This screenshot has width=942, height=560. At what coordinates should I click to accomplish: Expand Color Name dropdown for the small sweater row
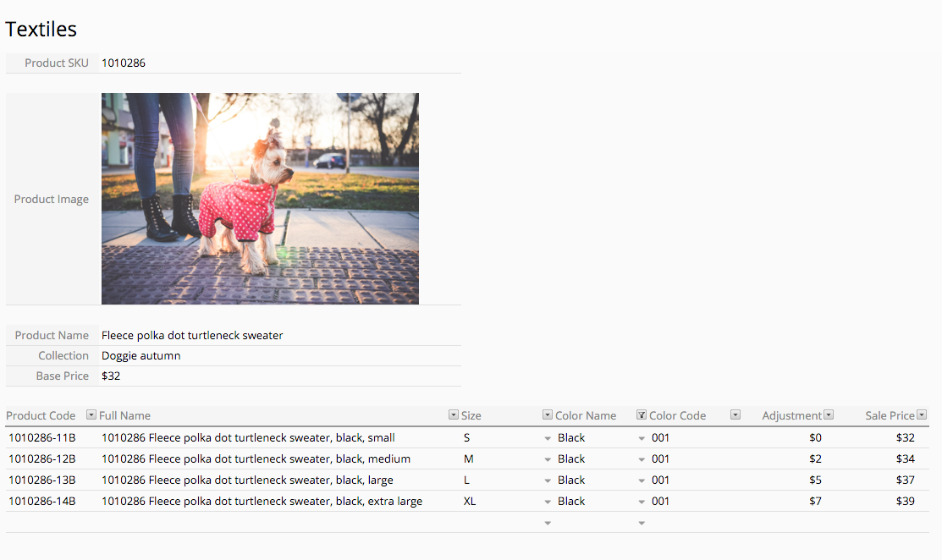click(x=642, y=439)
